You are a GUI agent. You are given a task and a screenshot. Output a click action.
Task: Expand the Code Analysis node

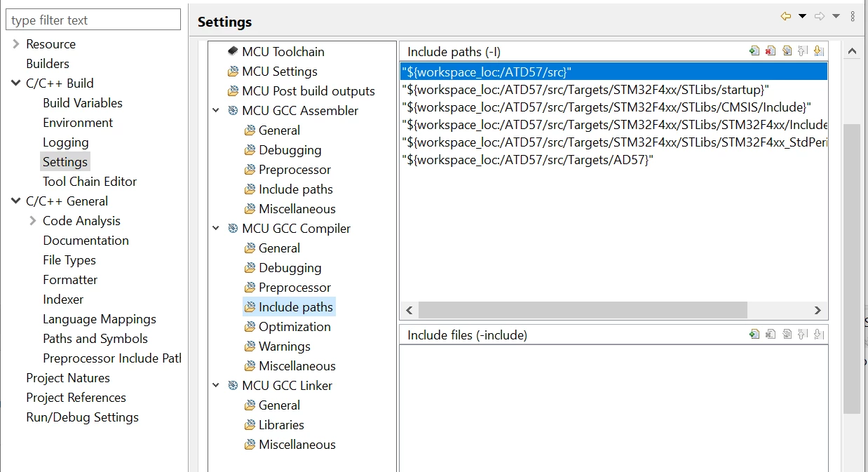coord(33,220)
